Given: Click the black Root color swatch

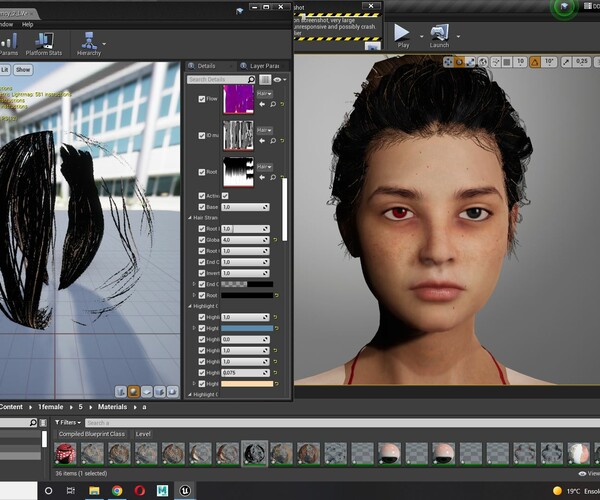Looking at the screenshot, I should pos(247,295).
